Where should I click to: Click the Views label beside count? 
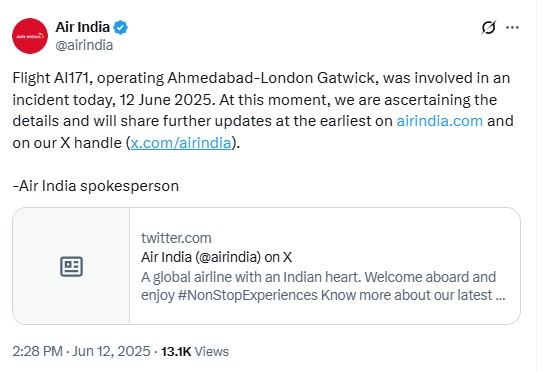(212, 351)
